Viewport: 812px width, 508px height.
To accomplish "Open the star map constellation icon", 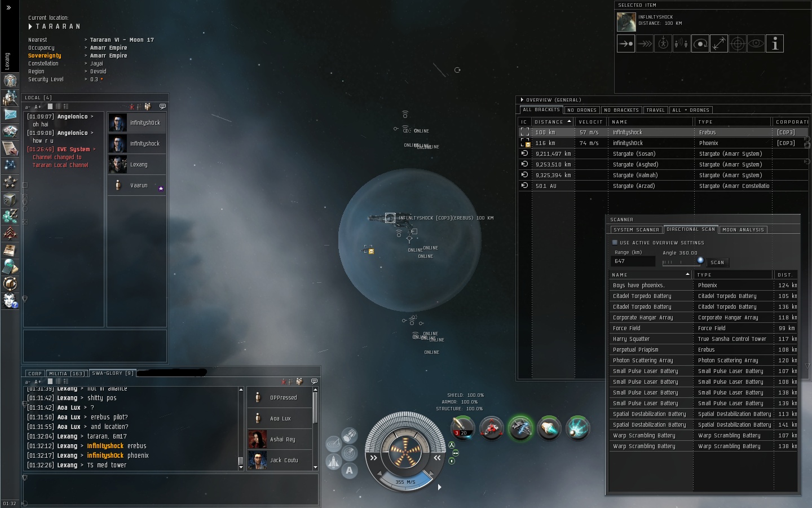I will (10, 165).
